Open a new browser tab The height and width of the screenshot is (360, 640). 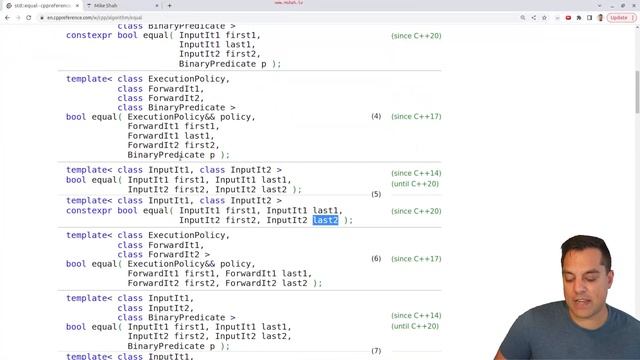pos(169,6)
